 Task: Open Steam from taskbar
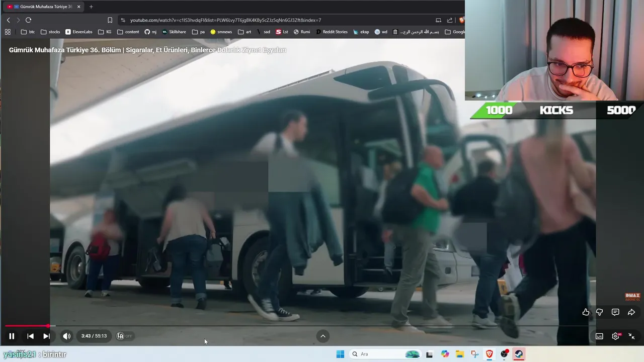coord(519,354)
